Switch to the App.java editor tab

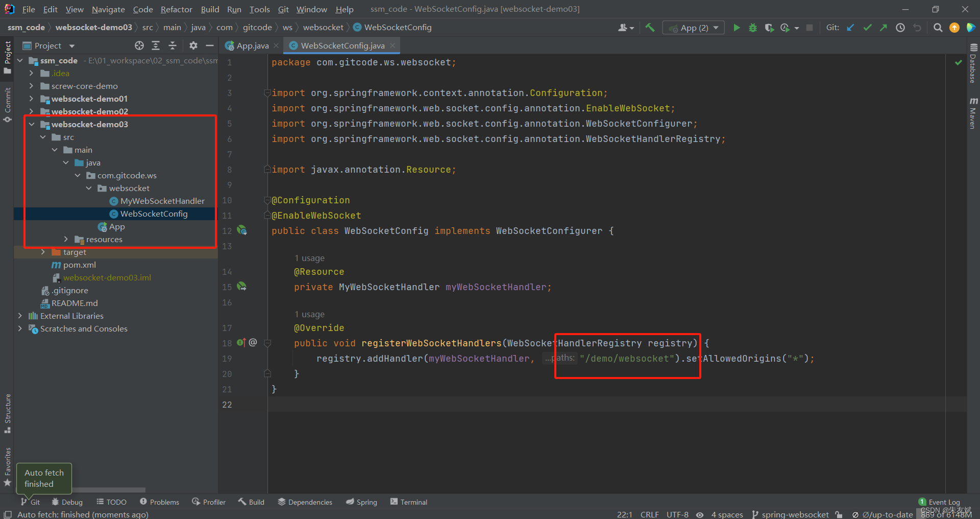coord(252,45)
